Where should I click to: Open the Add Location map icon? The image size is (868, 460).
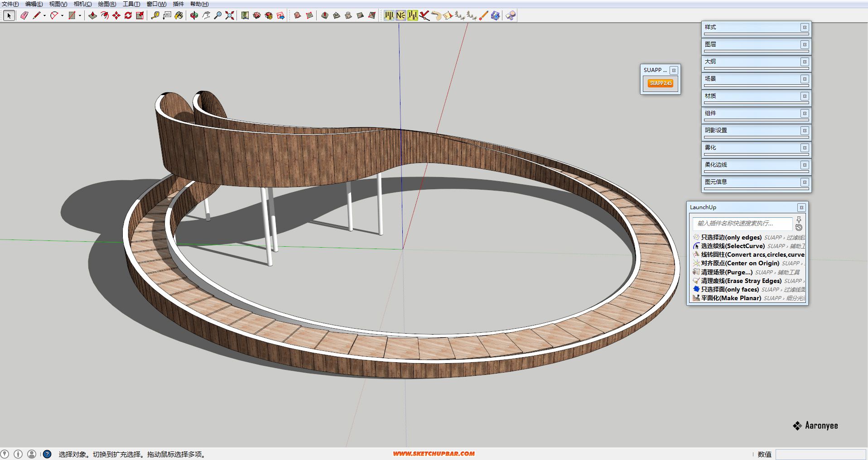[245, 15]
